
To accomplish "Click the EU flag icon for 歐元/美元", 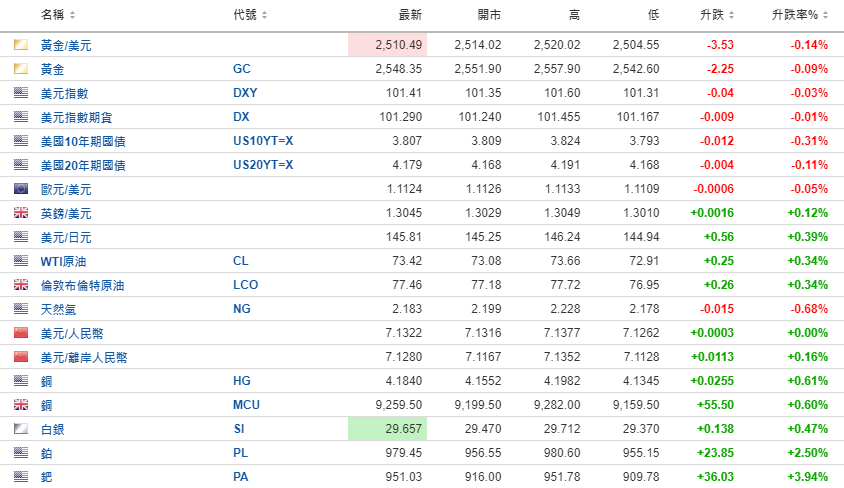I will 21,189.
